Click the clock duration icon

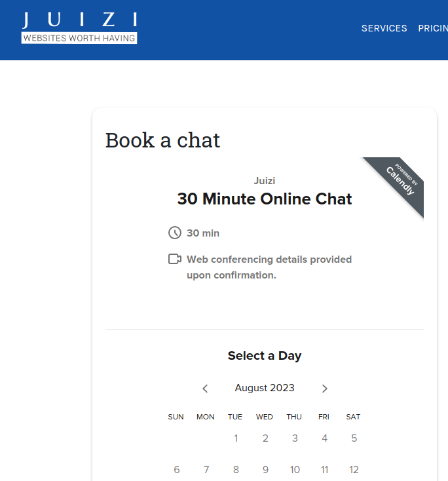point(174,233)
